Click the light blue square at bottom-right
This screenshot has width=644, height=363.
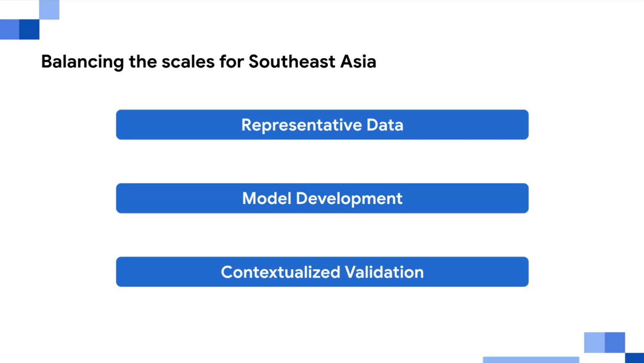coord(594,342)
